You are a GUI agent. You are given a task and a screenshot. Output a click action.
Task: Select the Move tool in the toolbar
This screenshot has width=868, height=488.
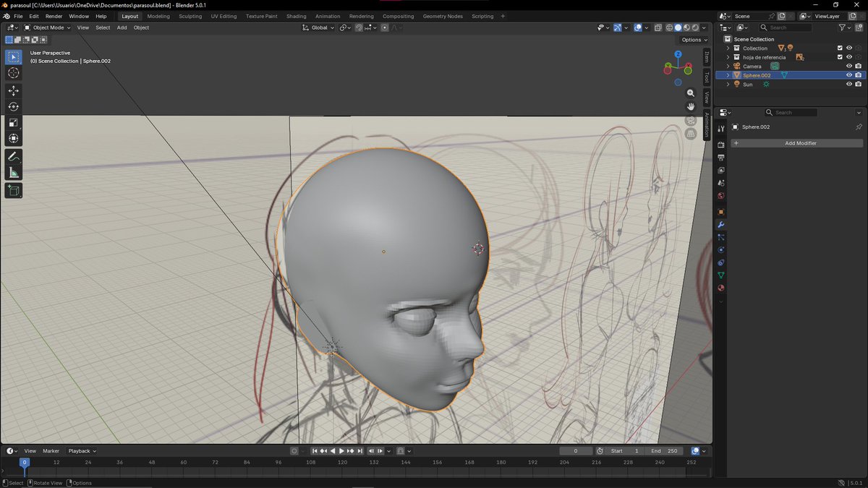14,90
